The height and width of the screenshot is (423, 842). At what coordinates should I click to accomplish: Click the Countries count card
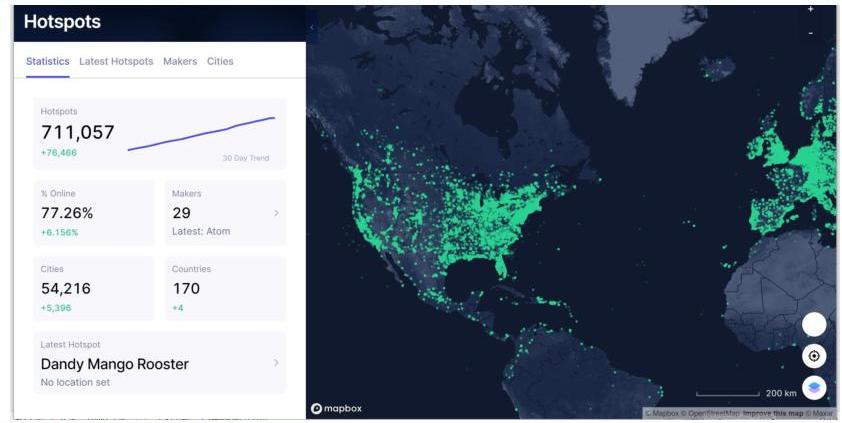225,288
